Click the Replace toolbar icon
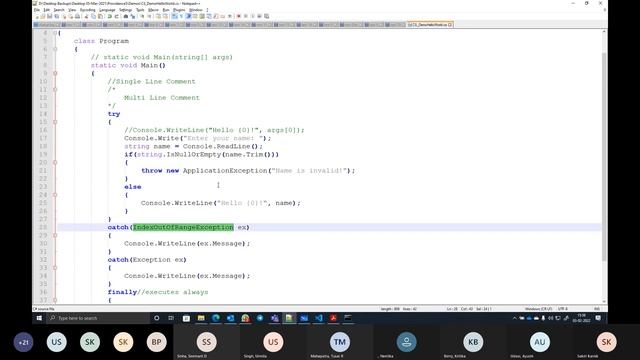The height and width of the screenshot is (360, 640). (x=133, y=16)
